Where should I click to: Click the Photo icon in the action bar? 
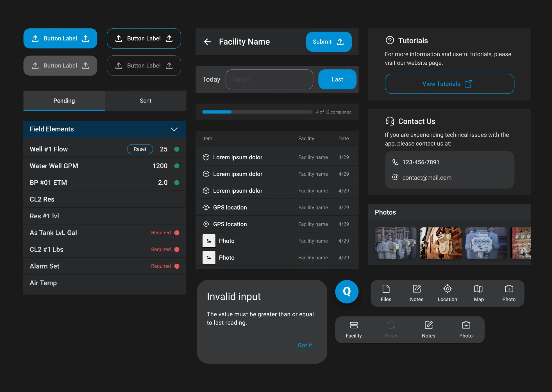509,292
